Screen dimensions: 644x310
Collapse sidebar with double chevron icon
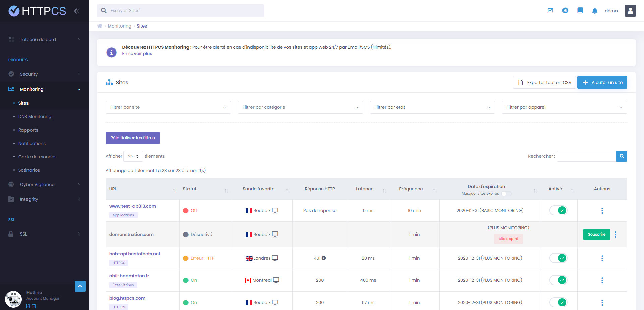[77, 11]
